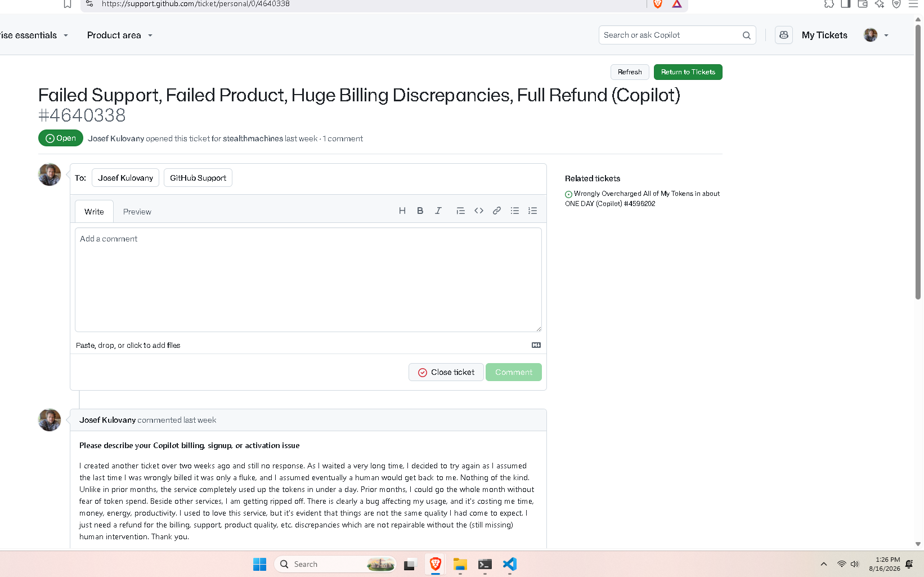Open Brave Wallet icon

pyautogui.click(x=863, y=4)
